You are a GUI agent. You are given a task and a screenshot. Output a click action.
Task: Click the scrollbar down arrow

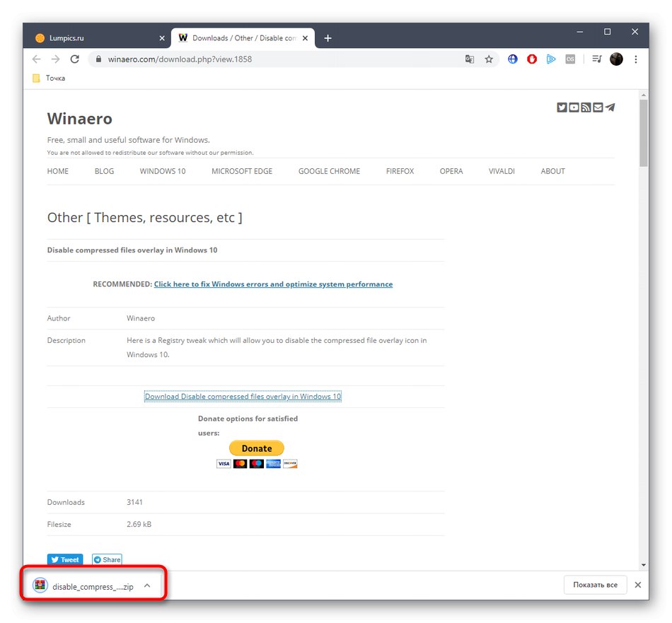coord(643,565)
